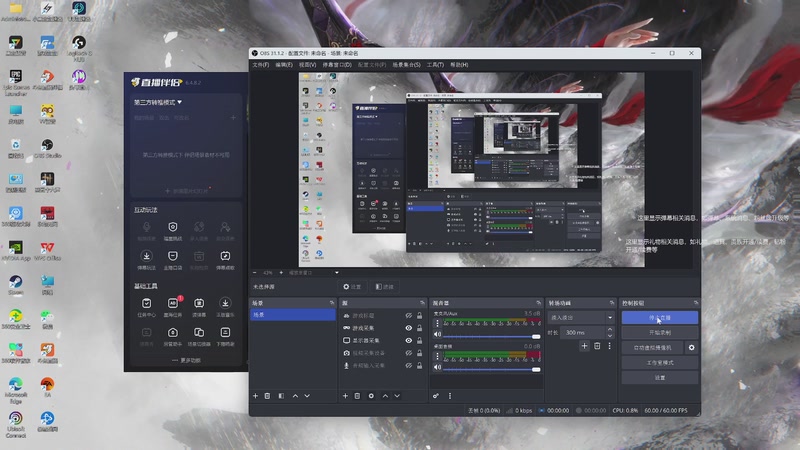Open the 编辑(E) menu
This screenshot has height=450, width=800.
(284, 65)
